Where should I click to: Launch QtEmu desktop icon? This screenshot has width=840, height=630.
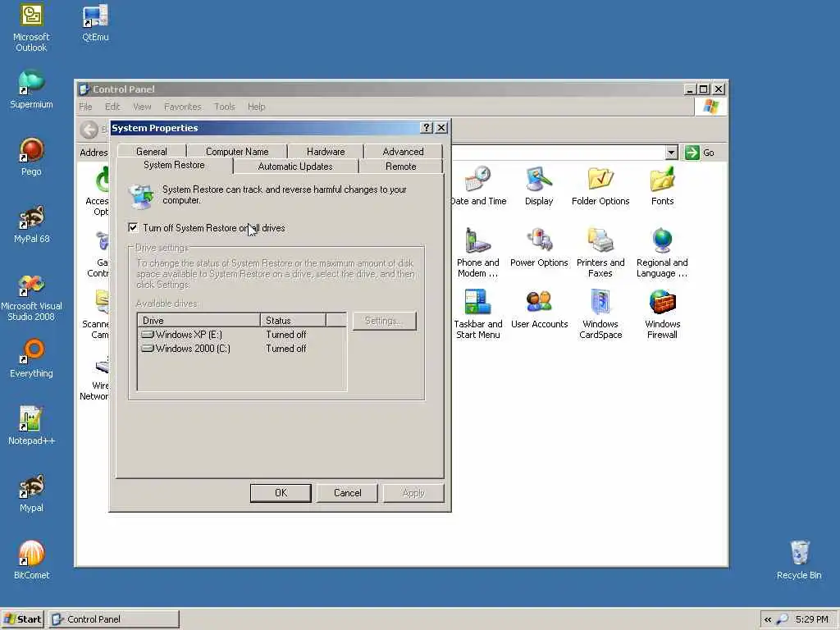tap(95, 23)
